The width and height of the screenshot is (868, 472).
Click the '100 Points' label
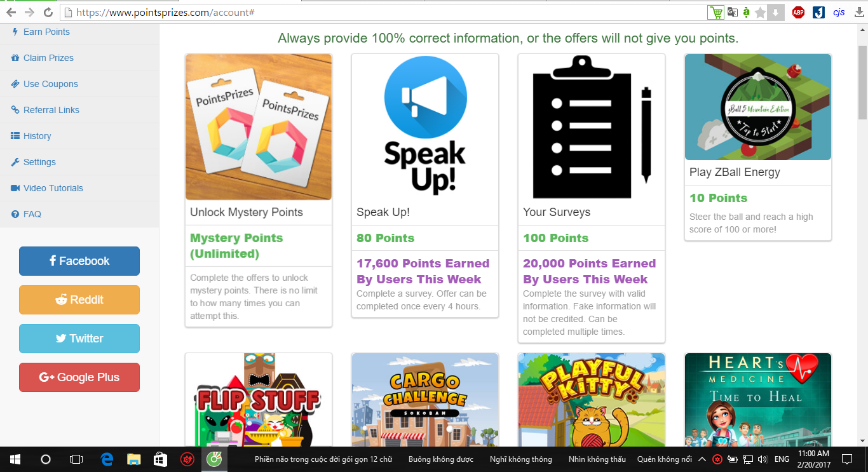pyautogui.click(x=556, y=238)
